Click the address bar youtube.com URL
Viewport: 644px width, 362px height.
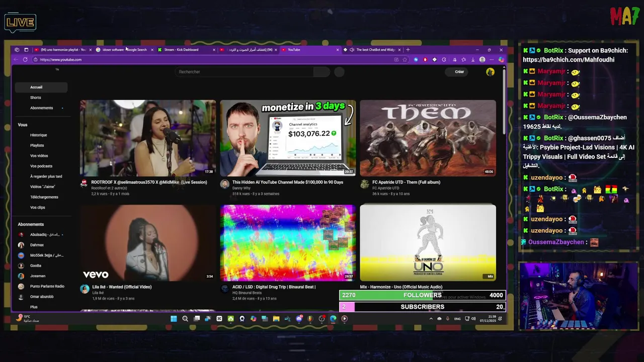pyautogui.click(x=60, y=59)
